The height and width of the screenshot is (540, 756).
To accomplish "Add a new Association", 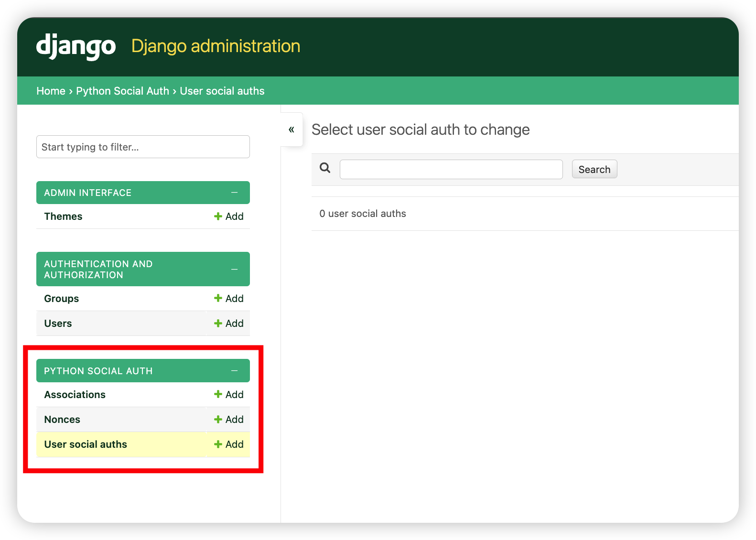I will click(228, 395).
